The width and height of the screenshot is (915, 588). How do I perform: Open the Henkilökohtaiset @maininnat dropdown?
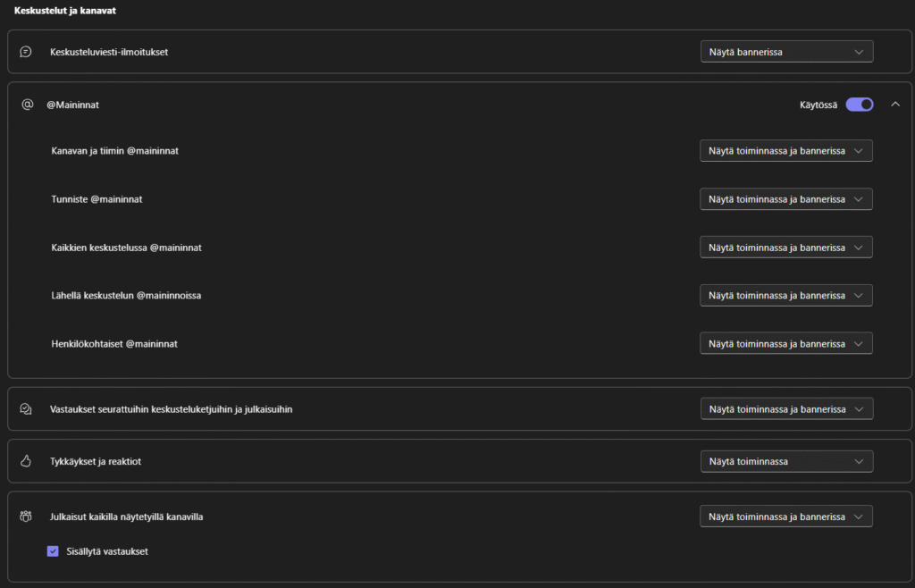click(x=785, y=344)
